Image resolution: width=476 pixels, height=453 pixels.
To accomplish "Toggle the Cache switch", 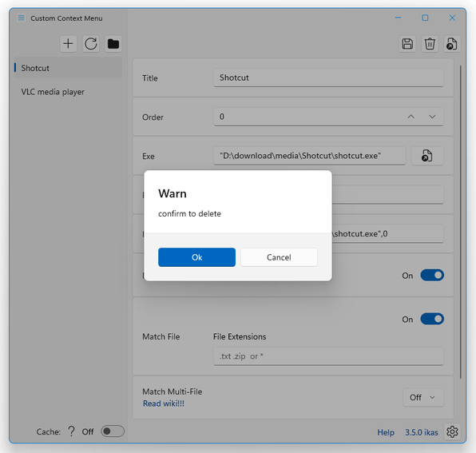I will [x=113, y=431].
